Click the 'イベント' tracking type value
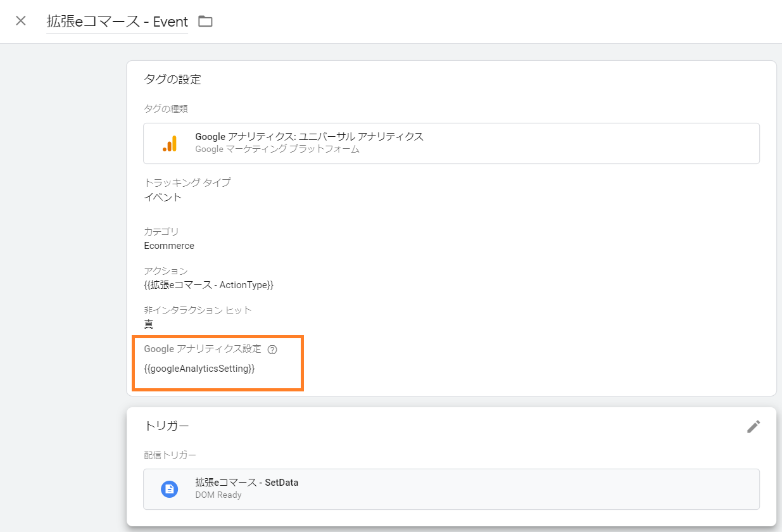This screenshot has width=782, height=532. (163, 197)
